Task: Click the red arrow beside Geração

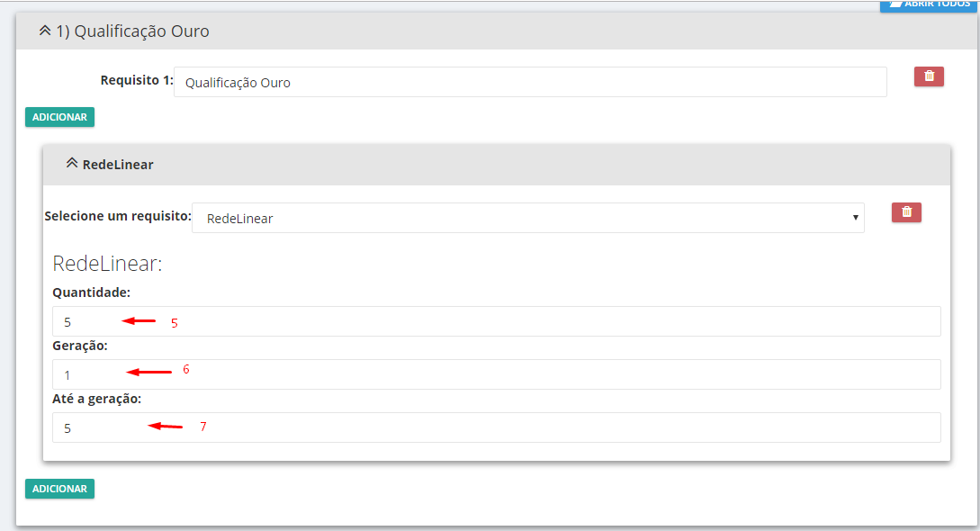Action: pyautogui.click(x=148, y=372)
